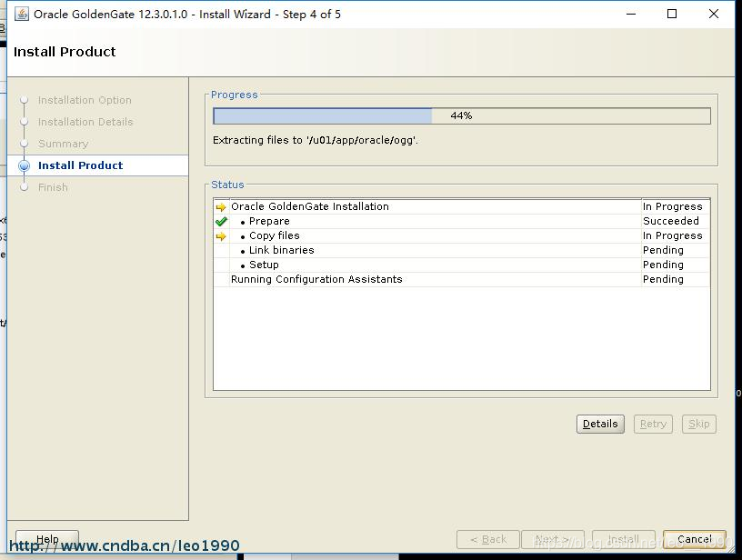Click the Extracting files message text
This screenshot has height=560, width=742.
tap(316, 141)
